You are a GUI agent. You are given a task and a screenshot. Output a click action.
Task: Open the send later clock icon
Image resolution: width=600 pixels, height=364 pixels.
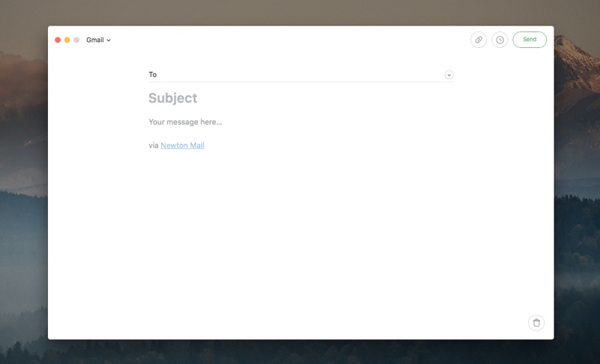(499, 40)
